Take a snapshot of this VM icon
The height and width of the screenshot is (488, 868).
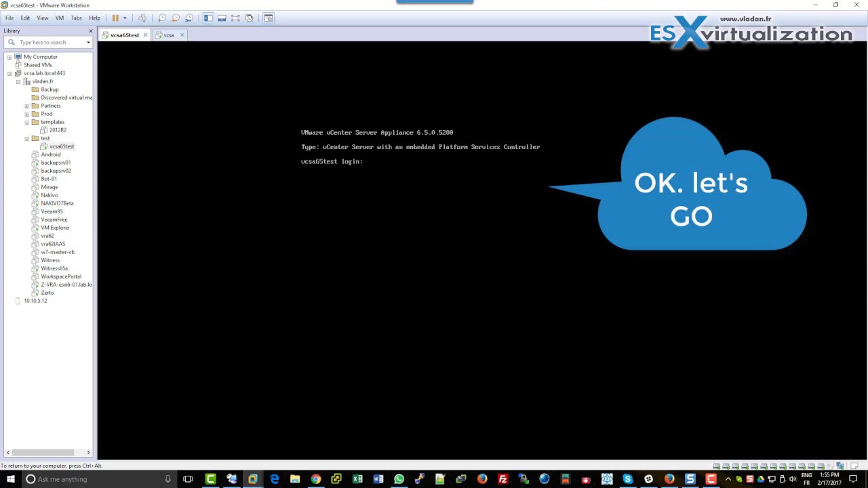pos(161,18)
